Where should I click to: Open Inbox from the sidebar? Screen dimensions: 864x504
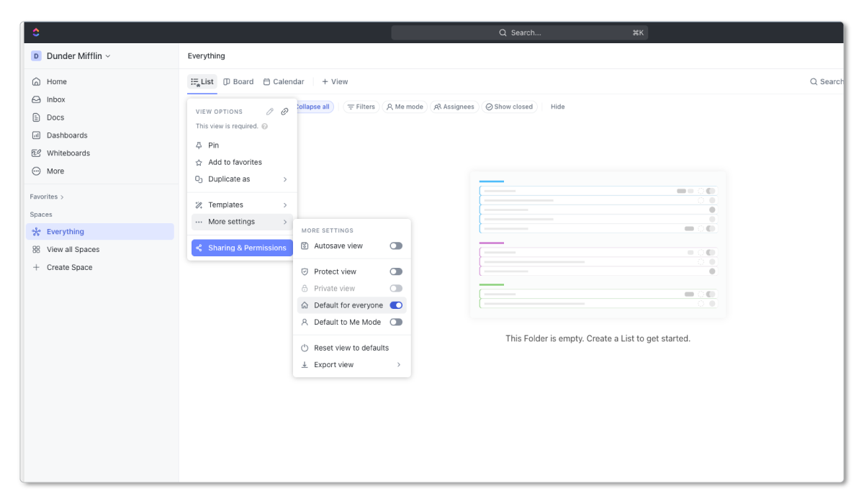click(56, 99)
